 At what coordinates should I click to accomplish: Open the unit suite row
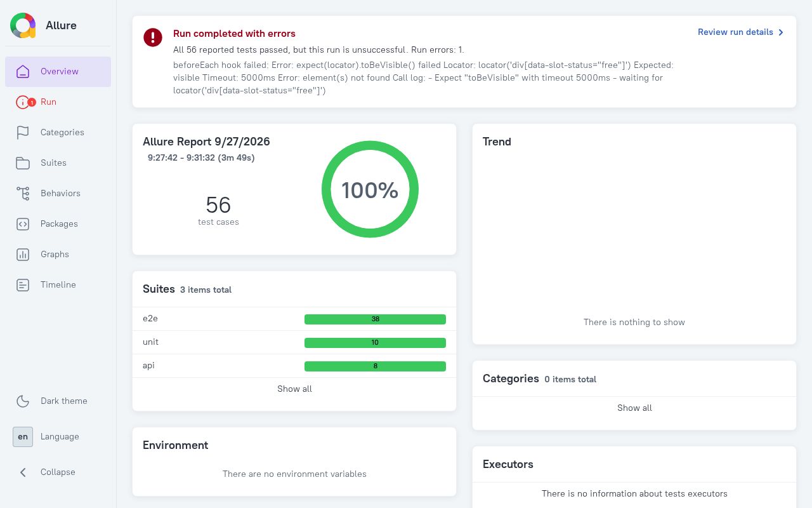294,342
